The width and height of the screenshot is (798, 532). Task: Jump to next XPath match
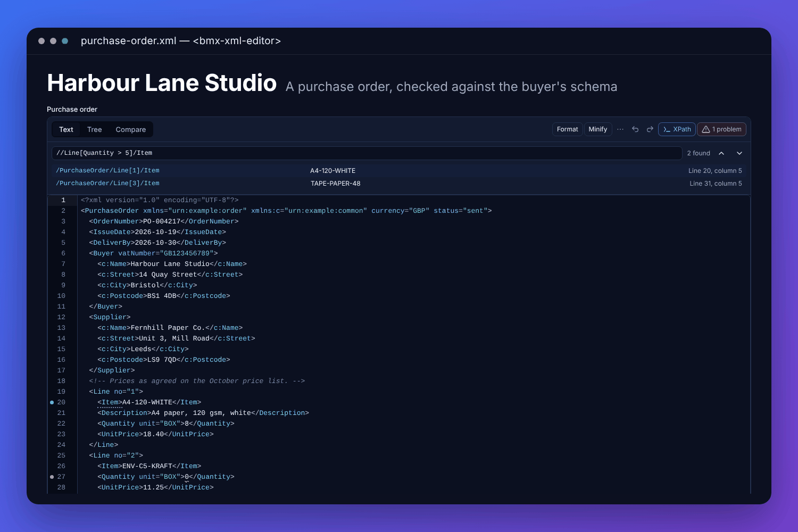739,153
